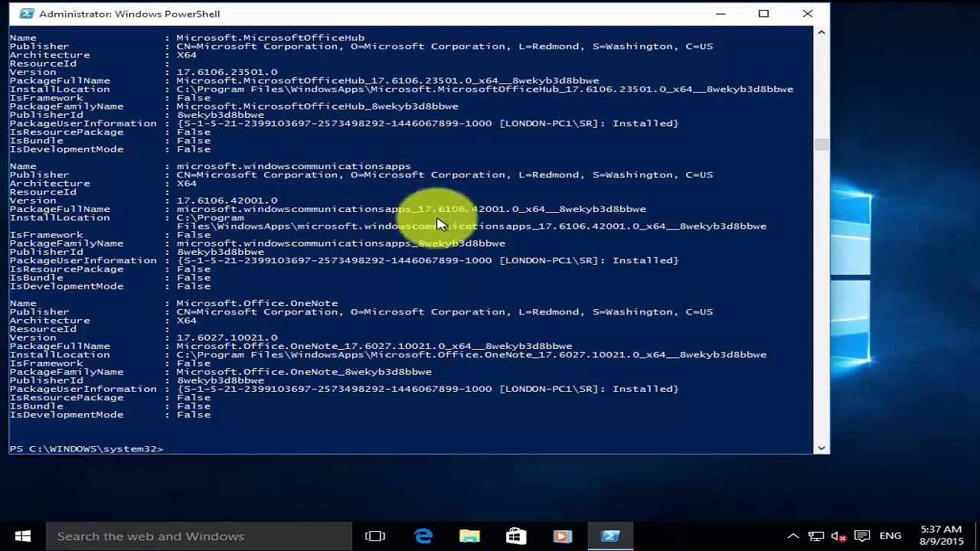Click the Name value microsoft.windowscommunicationsapps

pyautogui.click(x=293, y=166)
